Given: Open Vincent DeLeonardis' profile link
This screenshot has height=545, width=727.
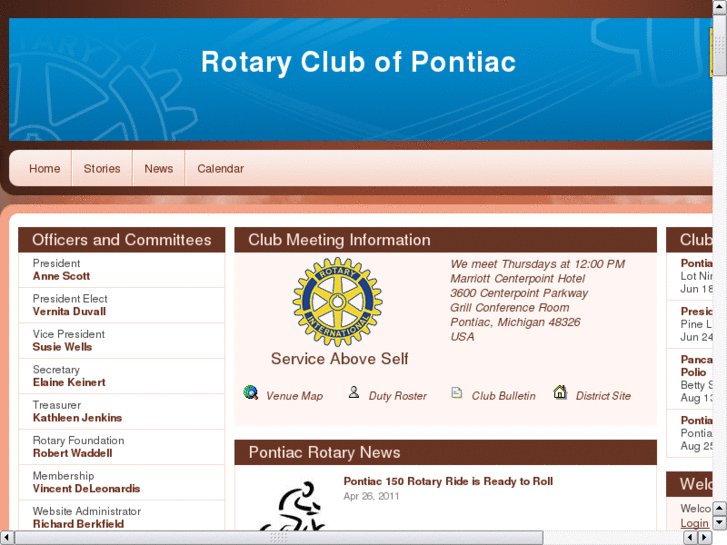Looking at the screenshot, I should click(86, 488).
